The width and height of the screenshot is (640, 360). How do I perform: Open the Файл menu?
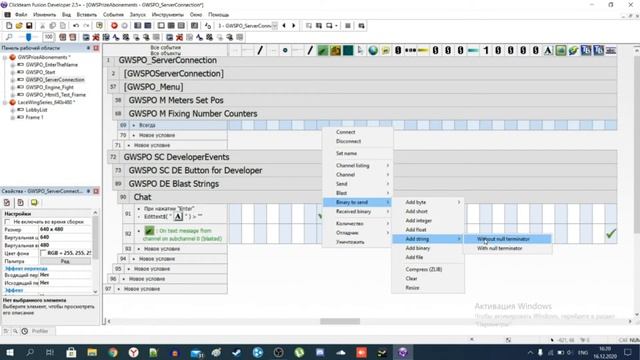point(21,15)
